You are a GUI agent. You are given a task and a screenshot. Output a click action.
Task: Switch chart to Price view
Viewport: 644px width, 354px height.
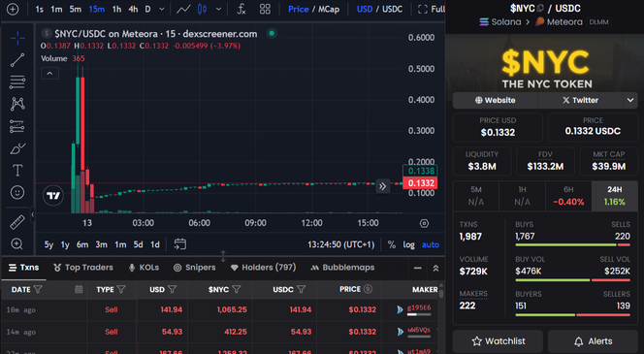(x=298, y=9)
